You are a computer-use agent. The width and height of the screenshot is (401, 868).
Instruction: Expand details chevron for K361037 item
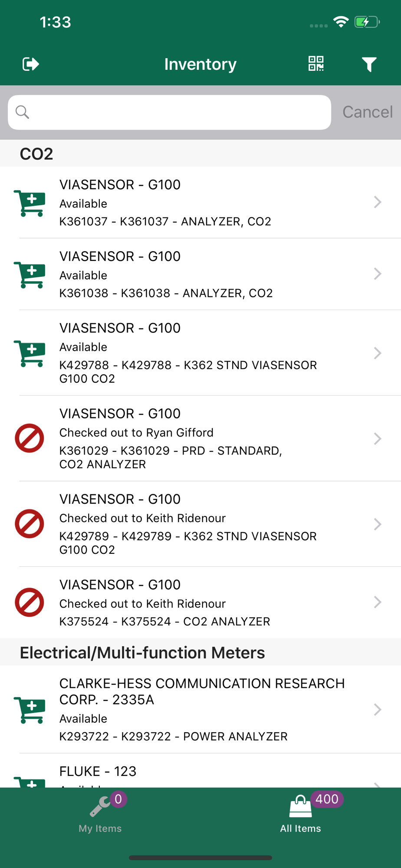378,202
